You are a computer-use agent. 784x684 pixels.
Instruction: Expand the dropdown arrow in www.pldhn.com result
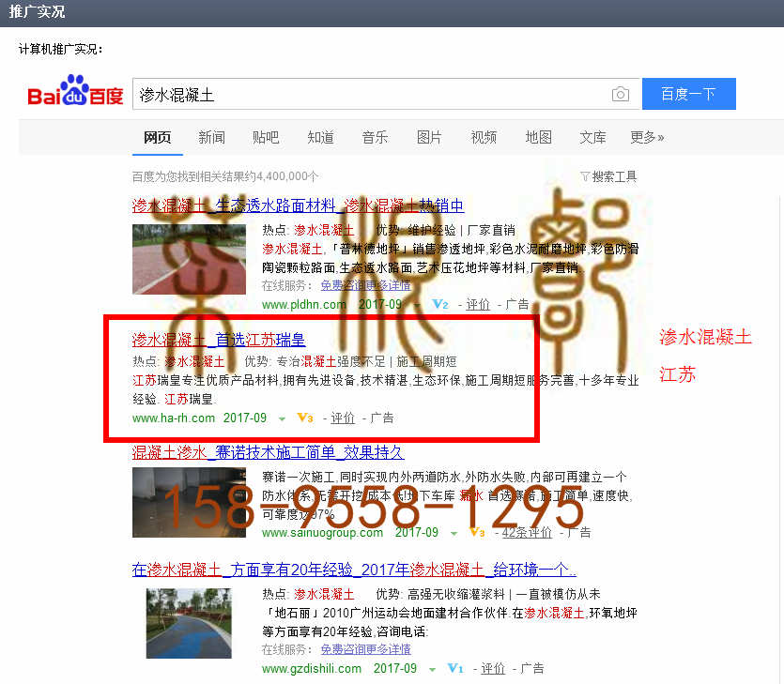[417, 306]
